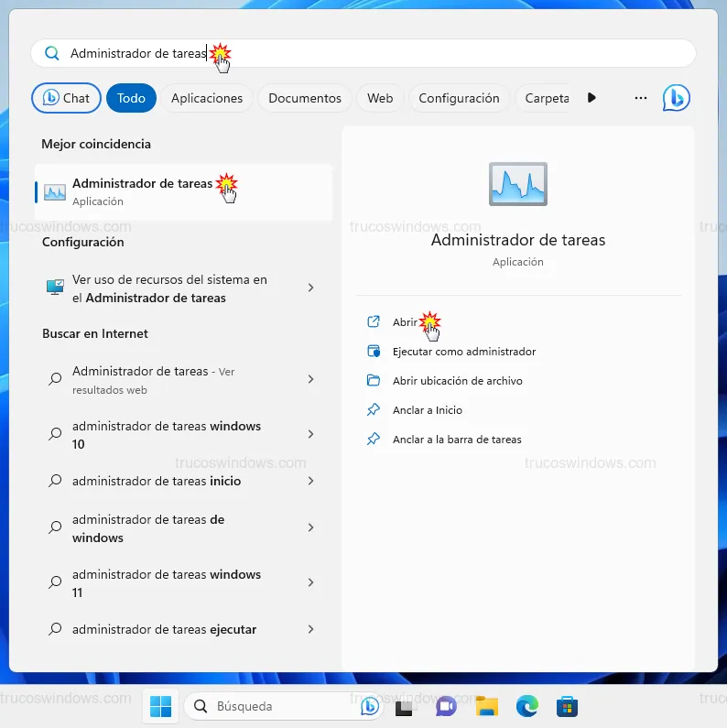Open the Teams Chat taskbar icon
Image resolution: width=727 pixels, height=728 pixels.
446,706
